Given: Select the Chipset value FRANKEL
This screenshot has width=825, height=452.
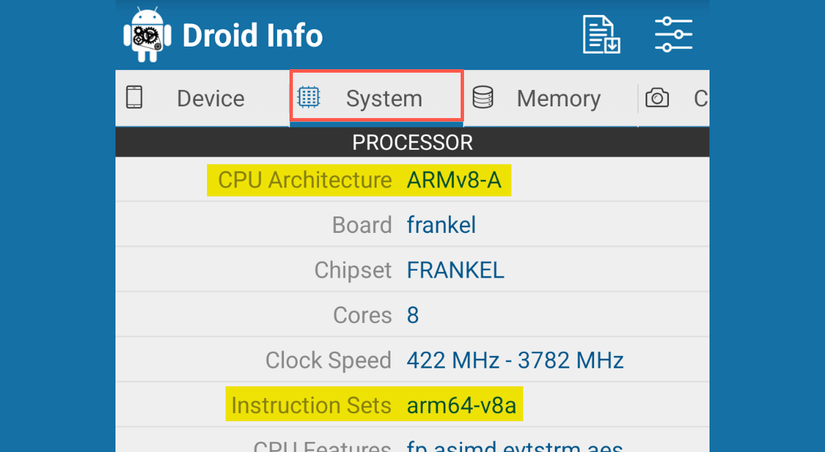Looking at the screenshot, I should (455, 270).
